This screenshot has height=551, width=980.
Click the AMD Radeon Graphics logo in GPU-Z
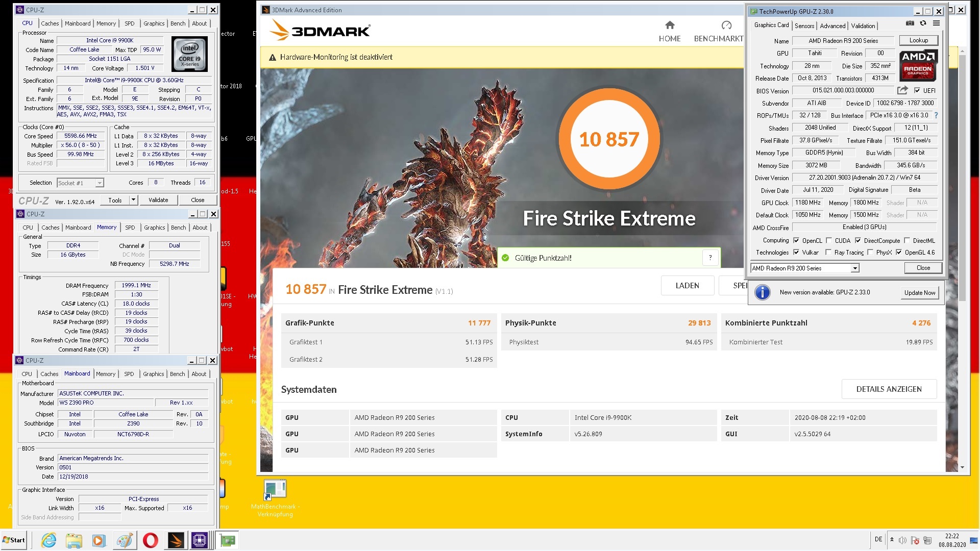(x=918, y=66)
